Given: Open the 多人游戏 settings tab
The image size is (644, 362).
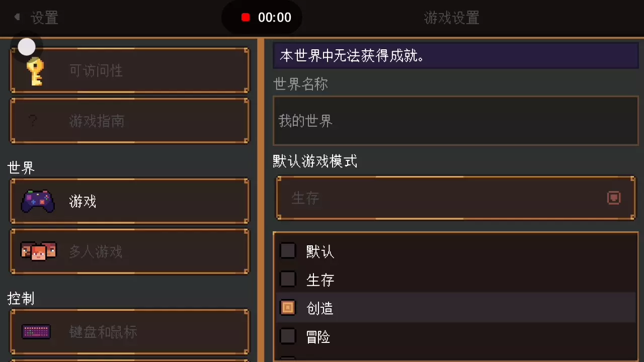Looking at the screenshot, I should point(130,251).
